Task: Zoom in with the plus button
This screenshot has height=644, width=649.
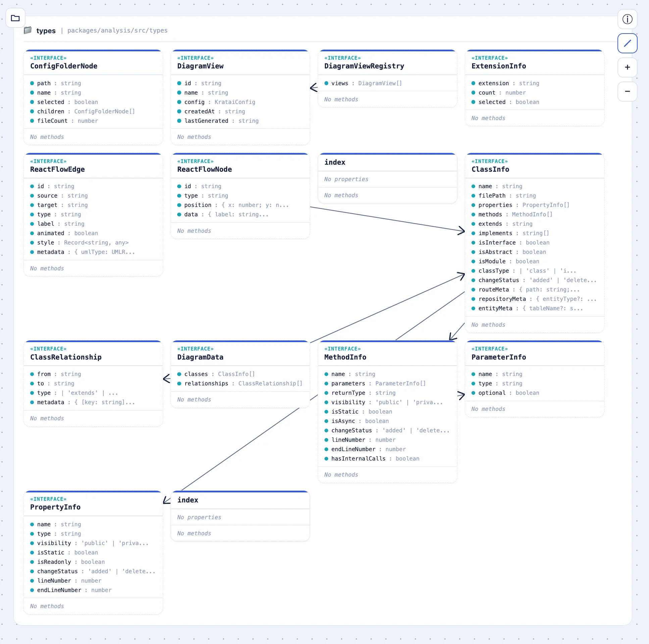Action: point(627,67)
